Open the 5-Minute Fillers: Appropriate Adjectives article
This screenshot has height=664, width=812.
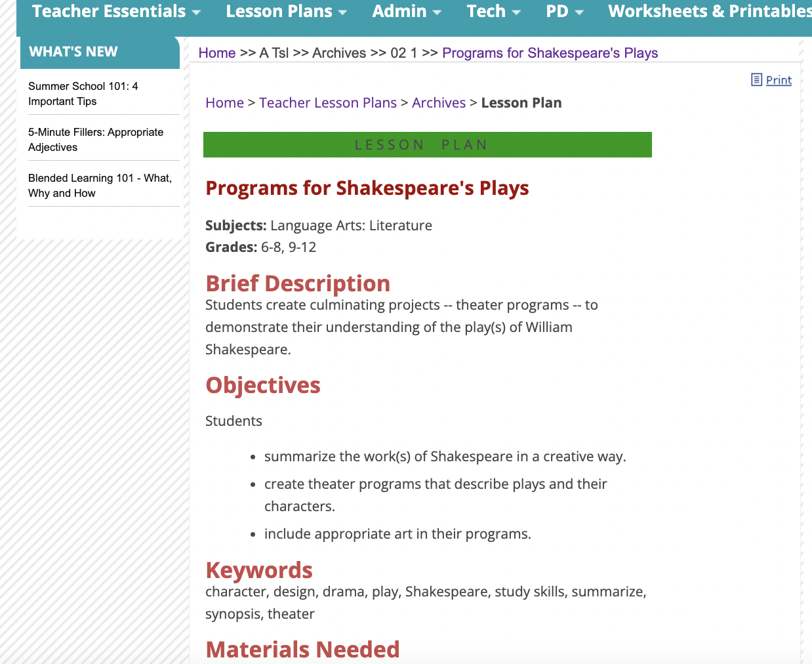95,139
